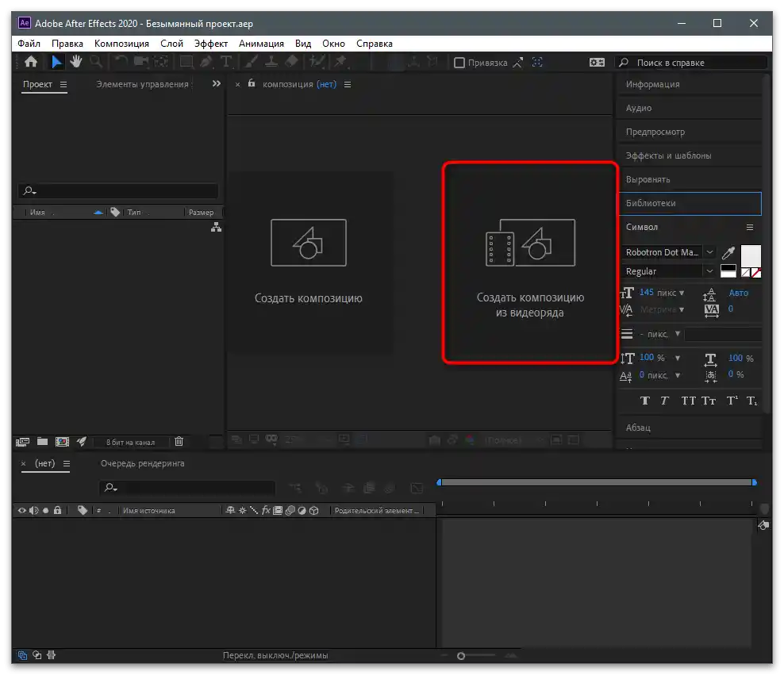Toggle the 3D layer cube switch

pos(314,511)
